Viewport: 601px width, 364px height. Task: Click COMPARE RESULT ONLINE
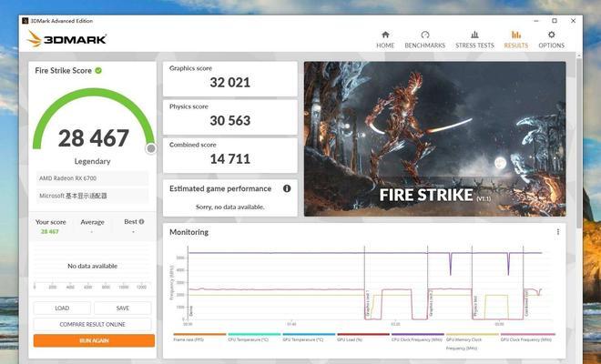tap(92, 324)
